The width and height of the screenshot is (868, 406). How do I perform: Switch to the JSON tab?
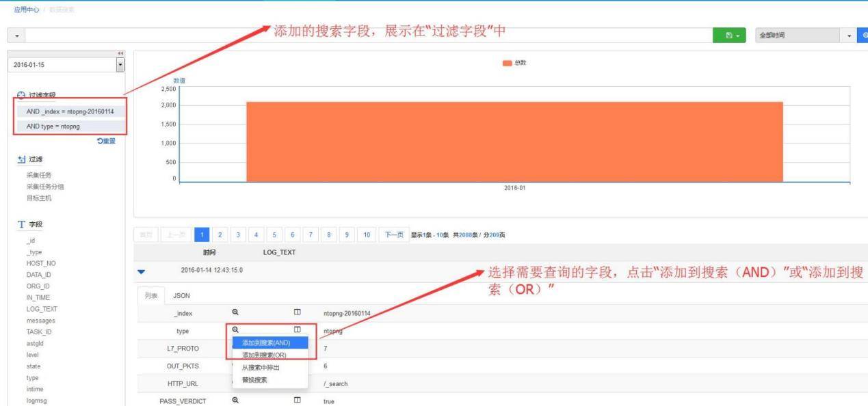point(181,296)
